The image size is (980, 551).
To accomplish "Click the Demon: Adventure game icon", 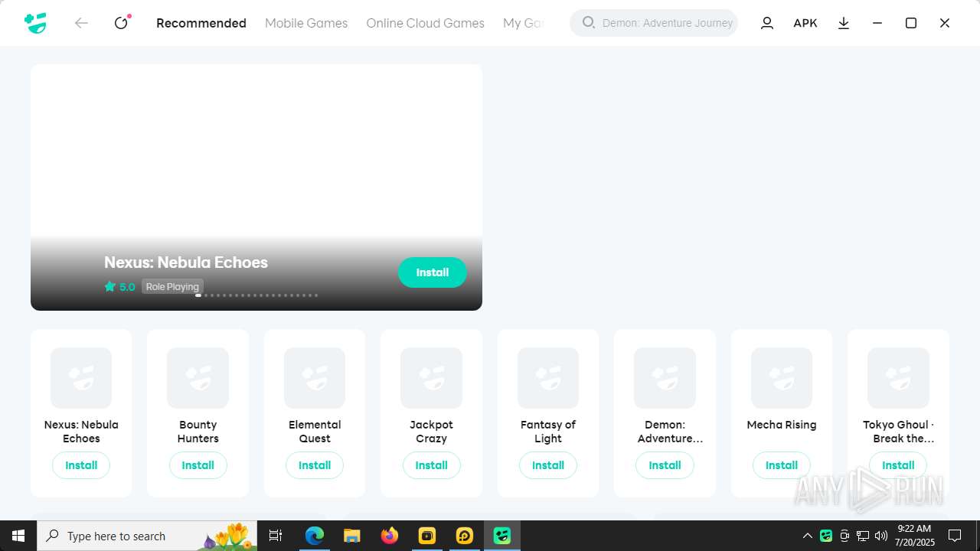I will [665, 378].
